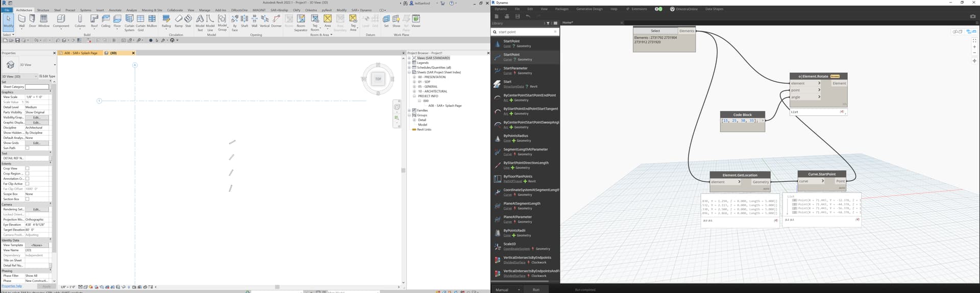Toggle the Crop View checkbox

click(28, 168)
